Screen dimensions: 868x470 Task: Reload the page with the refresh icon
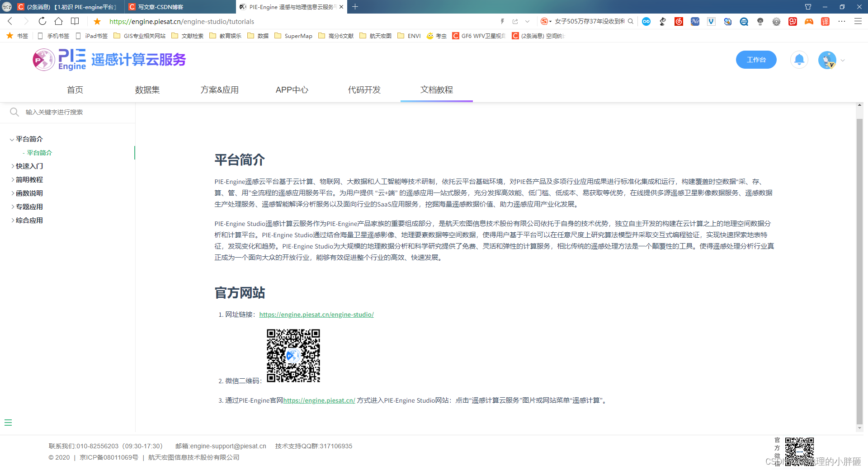pyautogui.click(x=42, y=21)
